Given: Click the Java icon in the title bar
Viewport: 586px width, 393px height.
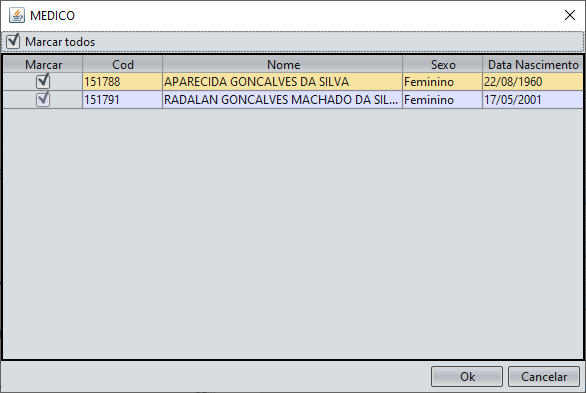Looking at the screenshot, I should click(17, 15).
